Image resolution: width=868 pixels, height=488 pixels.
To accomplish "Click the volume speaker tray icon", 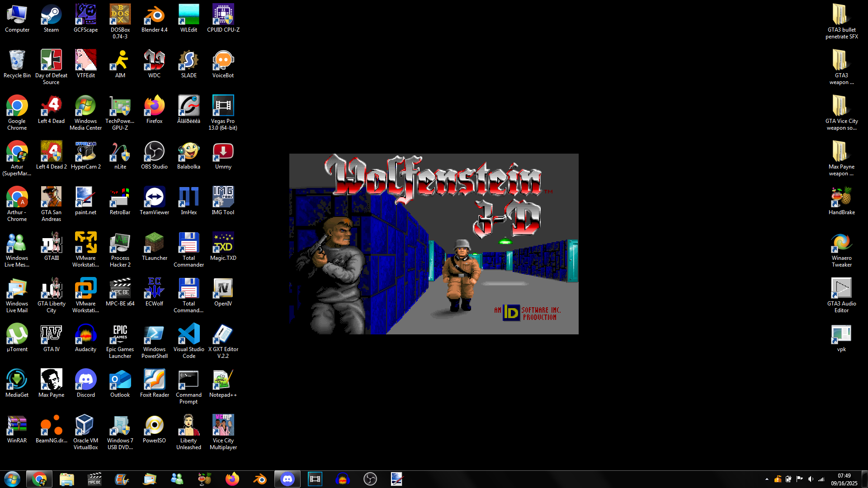I will pyautogui.click(x=811, y=479).
